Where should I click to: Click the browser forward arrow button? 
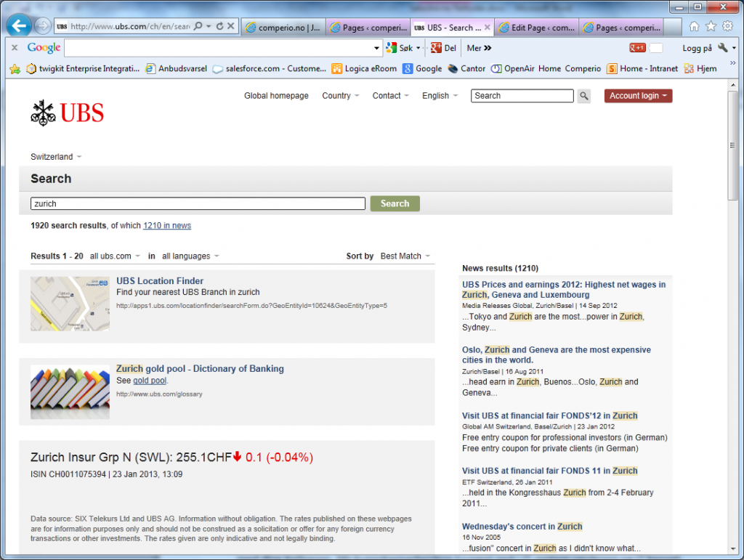(43, 25)
